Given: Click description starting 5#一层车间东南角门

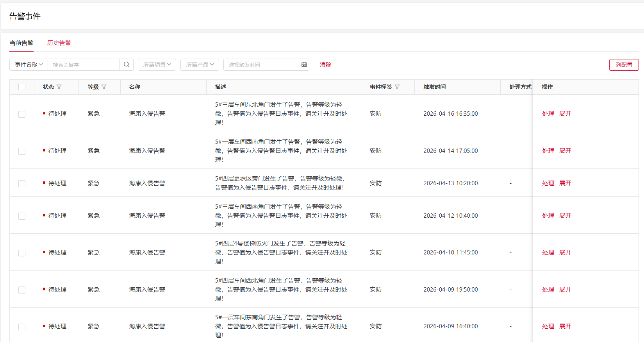Looking at the screenshot, I should click(281, 326).
